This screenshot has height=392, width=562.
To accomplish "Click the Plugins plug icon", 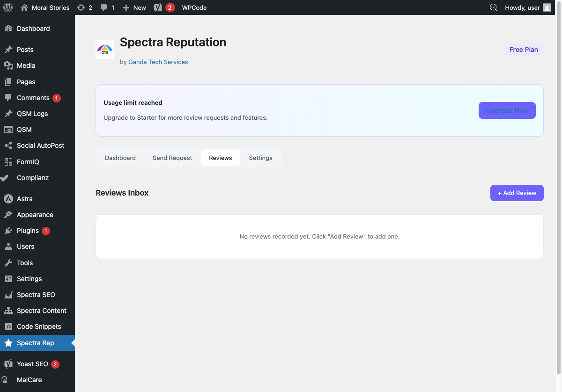I will click(x=8, y=231).
